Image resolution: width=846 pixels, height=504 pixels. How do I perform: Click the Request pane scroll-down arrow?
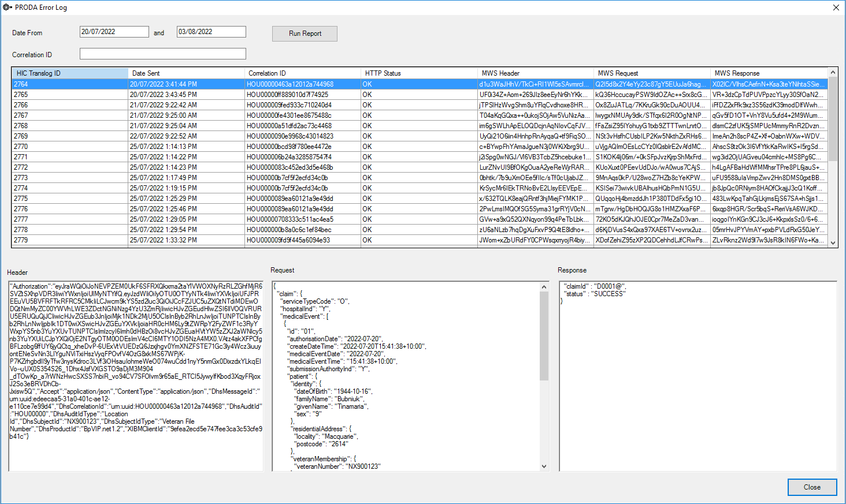tap(544, 466)
